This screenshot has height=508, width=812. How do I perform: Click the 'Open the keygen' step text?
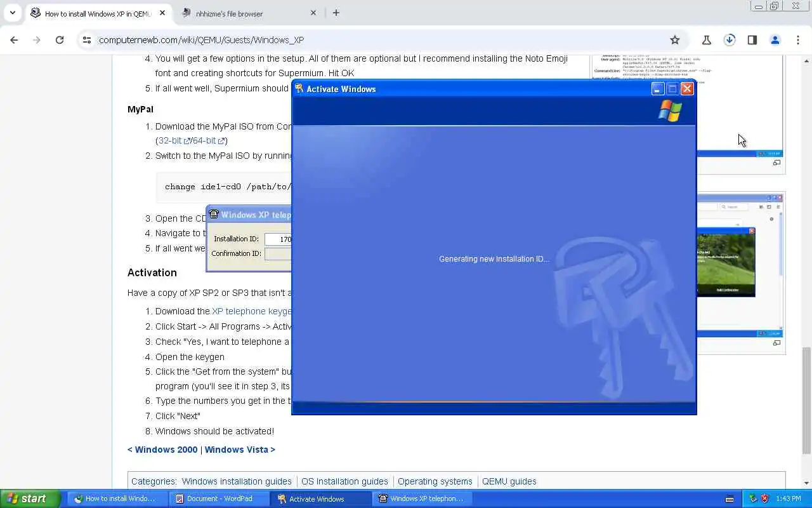190,357
